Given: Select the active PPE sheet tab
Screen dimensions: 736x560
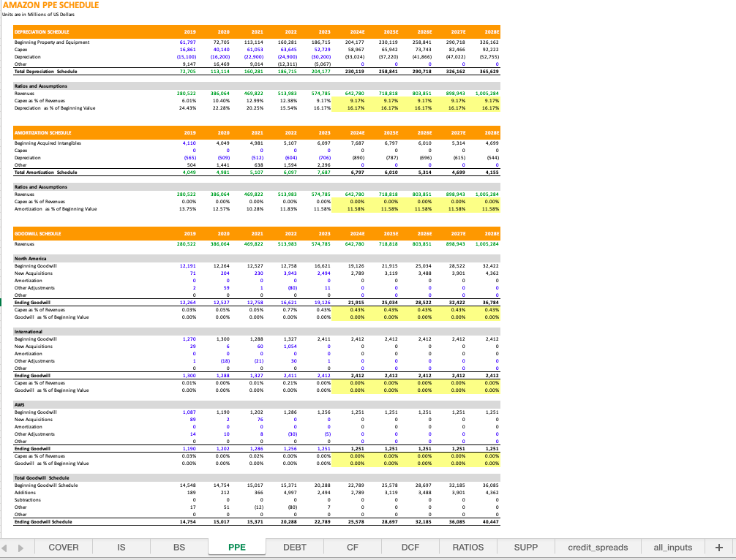Looking at the screenshot, I should click(237, 548).
